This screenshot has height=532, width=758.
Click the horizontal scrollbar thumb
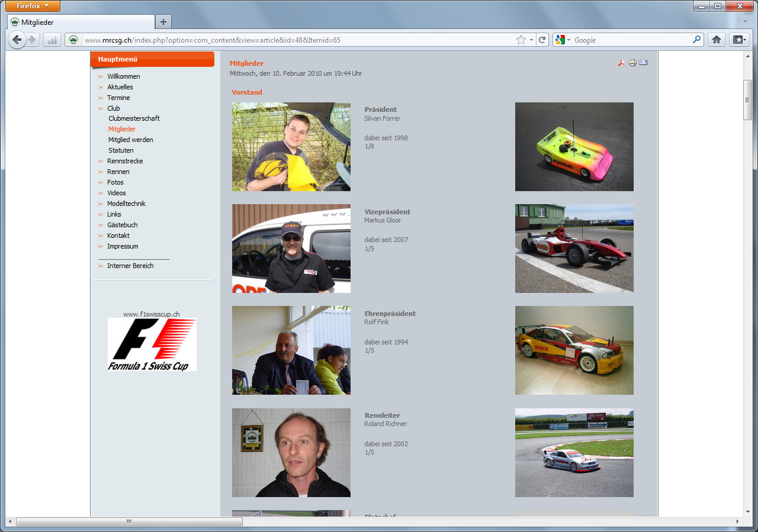click(x=129, y=521)
